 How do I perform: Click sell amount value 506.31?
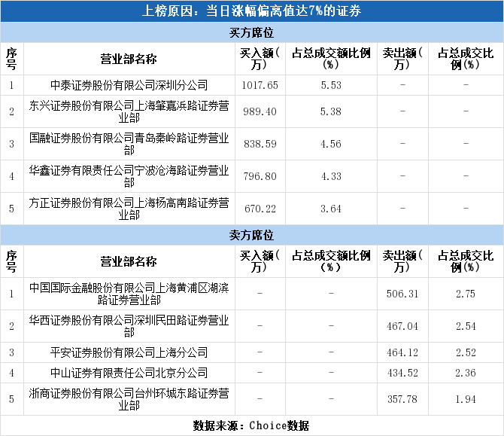tap(402, 294)
